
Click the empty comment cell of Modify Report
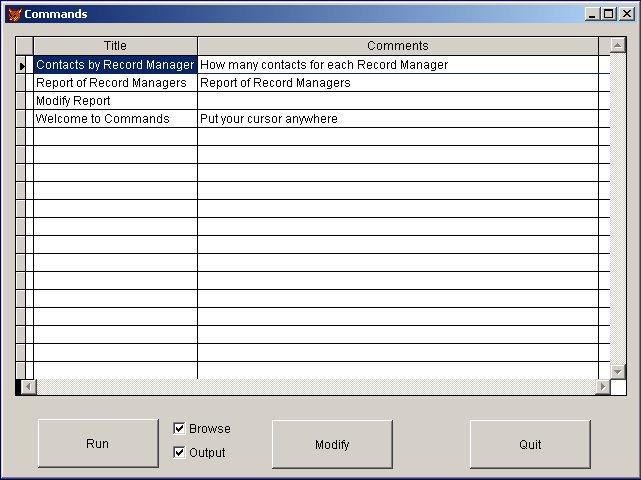click(398, 101)
